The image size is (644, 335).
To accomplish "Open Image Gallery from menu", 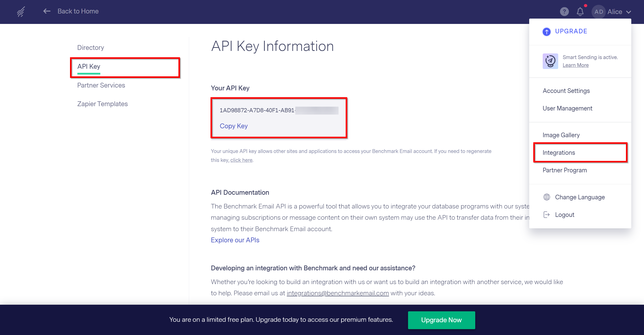I will (561, 135).
